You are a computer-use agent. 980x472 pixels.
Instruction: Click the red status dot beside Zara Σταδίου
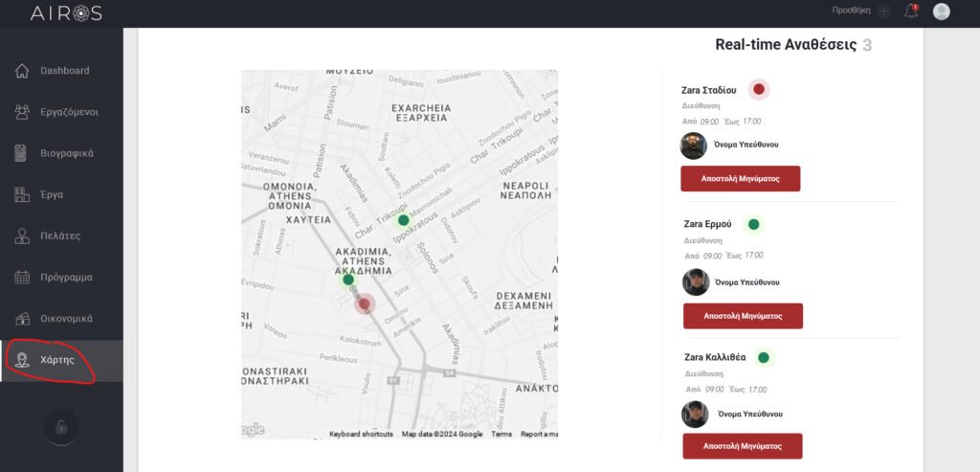point(759,89)
